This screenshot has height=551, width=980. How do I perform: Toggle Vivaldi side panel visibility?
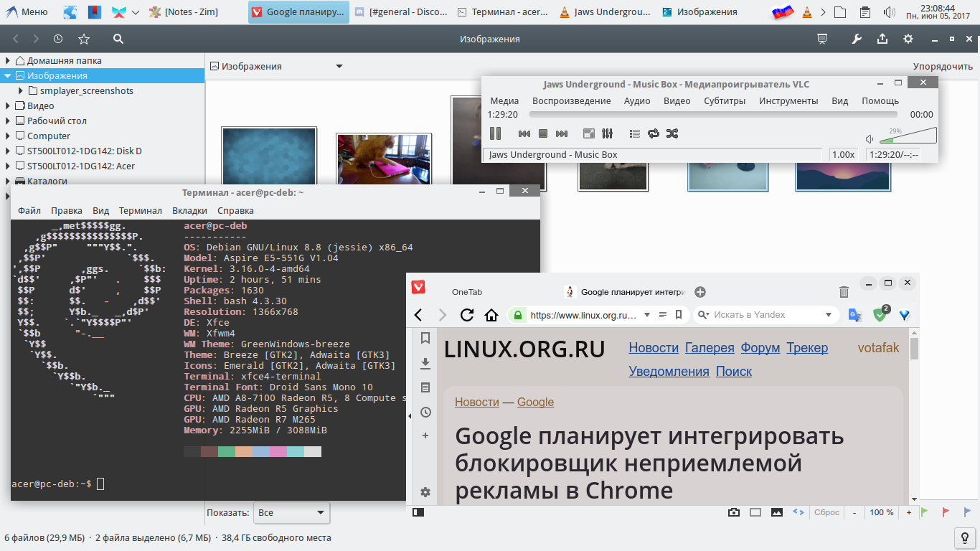pos(418,512)
